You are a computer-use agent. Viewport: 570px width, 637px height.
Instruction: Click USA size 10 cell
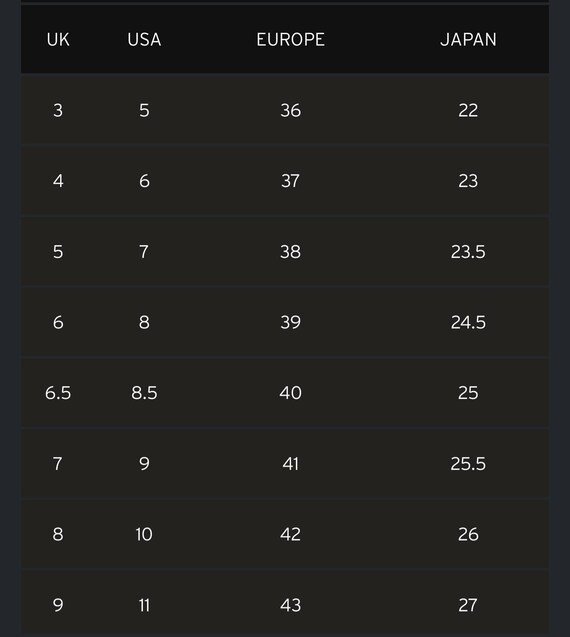click(x=144, y=534)
